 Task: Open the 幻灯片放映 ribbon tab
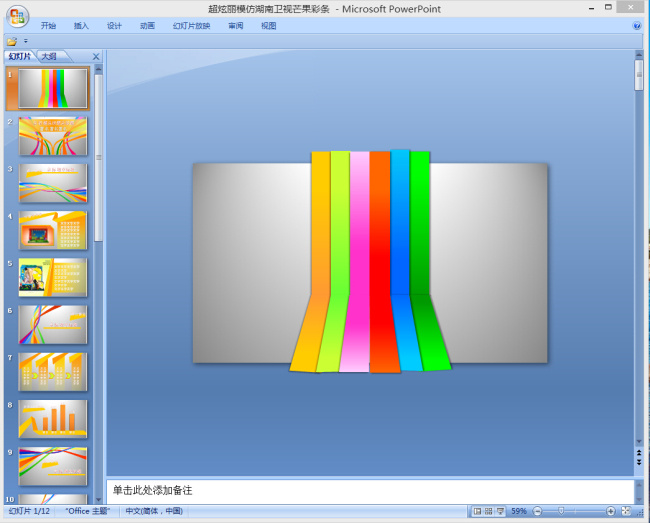pos(192,26)
